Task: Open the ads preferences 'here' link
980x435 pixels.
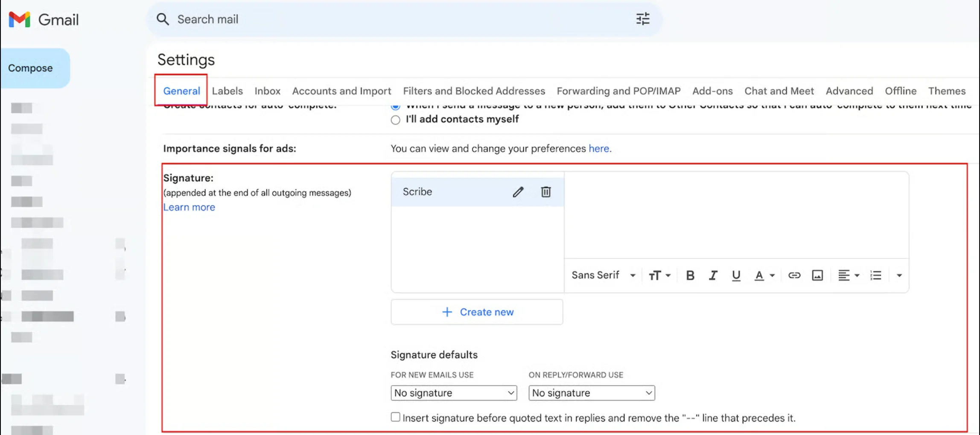Action: 599,148
